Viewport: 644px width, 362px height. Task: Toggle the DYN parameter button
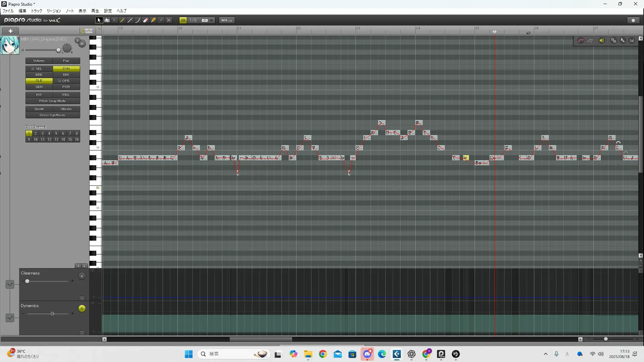pyautogui.click(x=66, y=69)
